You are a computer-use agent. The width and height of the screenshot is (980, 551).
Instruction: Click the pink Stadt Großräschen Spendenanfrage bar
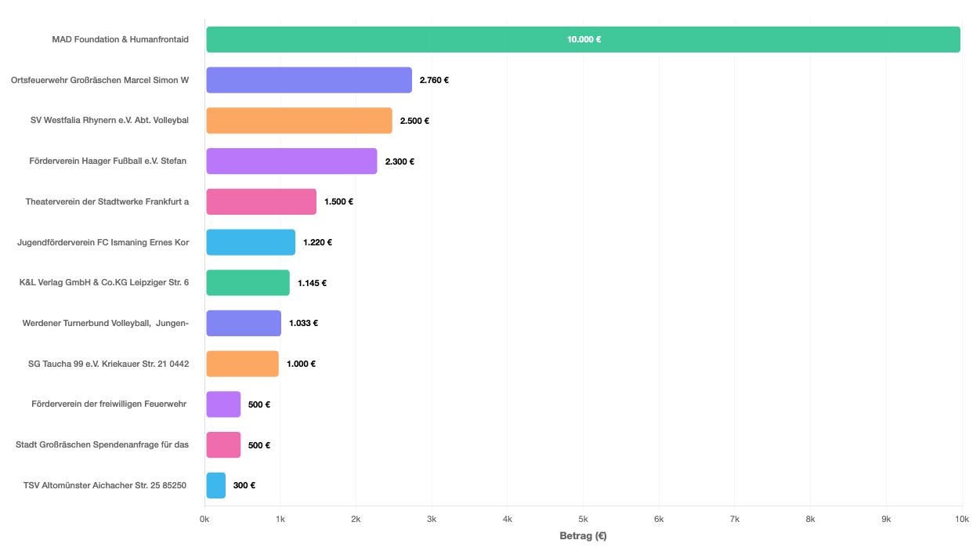223,445
